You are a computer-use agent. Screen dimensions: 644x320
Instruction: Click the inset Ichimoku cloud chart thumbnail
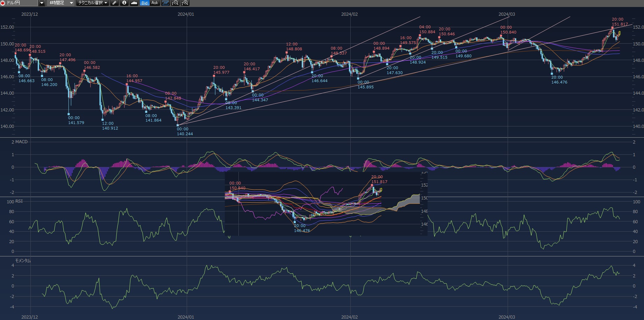326,204
